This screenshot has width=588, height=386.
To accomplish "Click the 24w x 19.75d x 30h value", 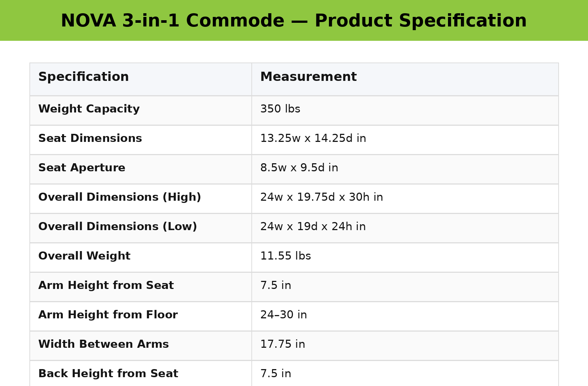I will 322,197.
